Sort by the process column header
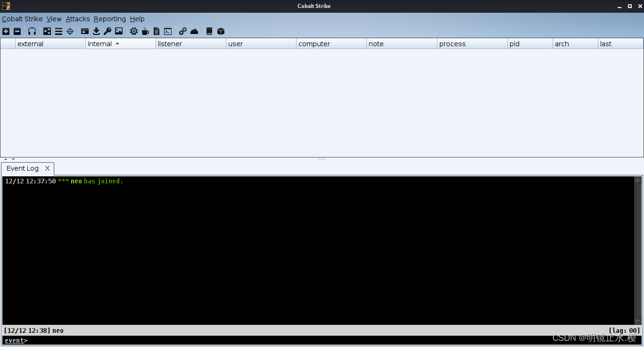 click(x=472, y=44)
